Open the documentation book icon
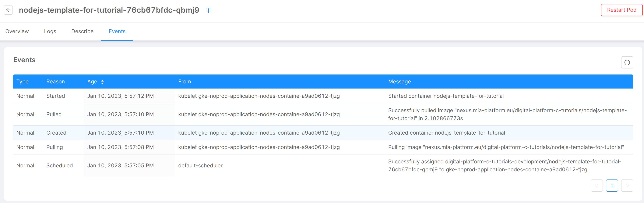 pos(208,10)
